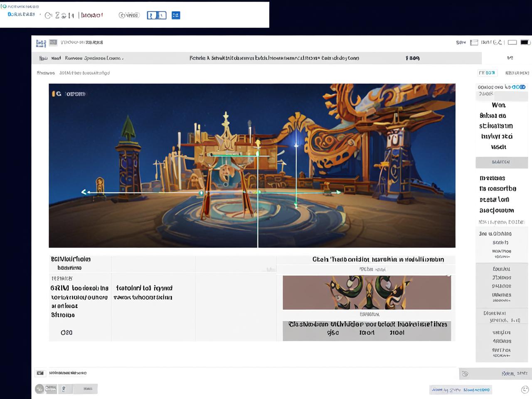Open the 'How' item in the gray navigation bar
The width and height of the screenshot is (532, 399).
click(43, 58)
